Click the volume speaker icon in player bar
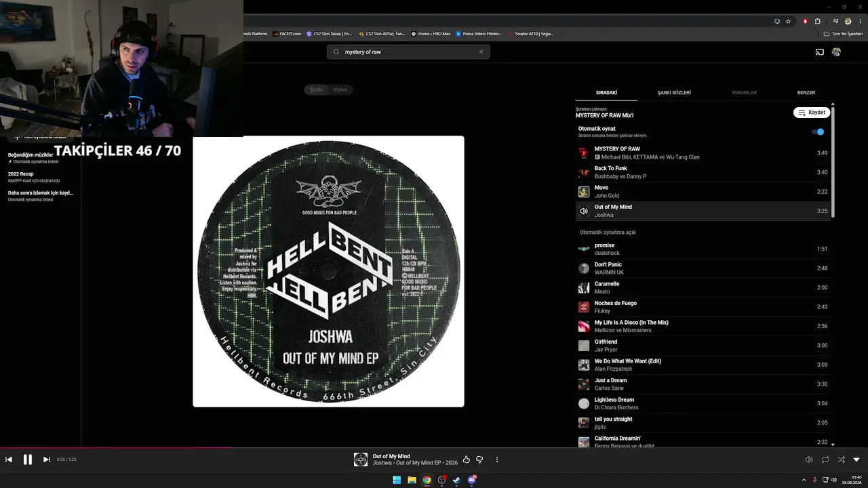 click(809, 460)
